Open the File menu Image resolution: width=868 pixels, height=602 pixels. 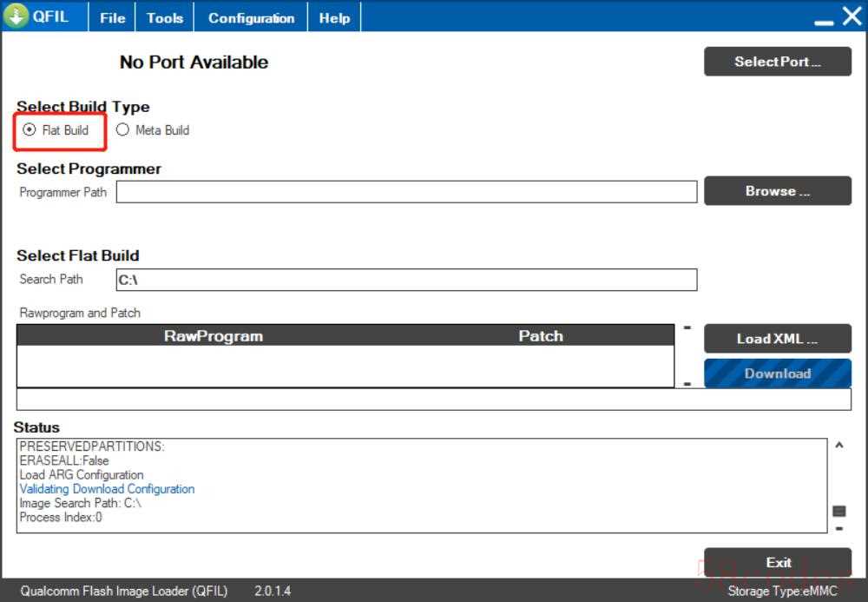point(112,17)
